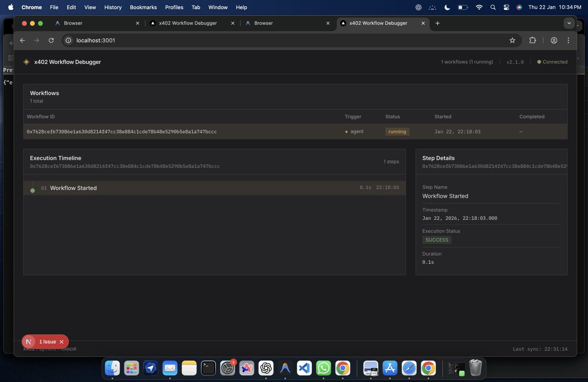Click the Connected status indicator
Image resolution: width=588 pixels, height=382 pixels.
[x=552, y=62]
